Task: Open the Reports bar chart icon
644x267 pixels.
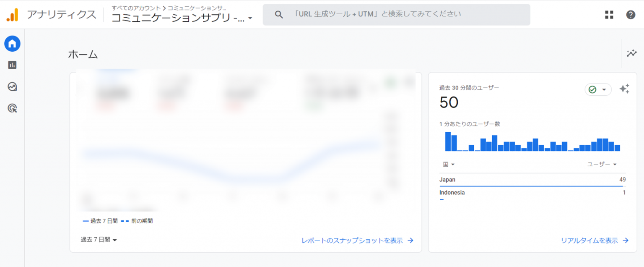Action: click(12, 65)
